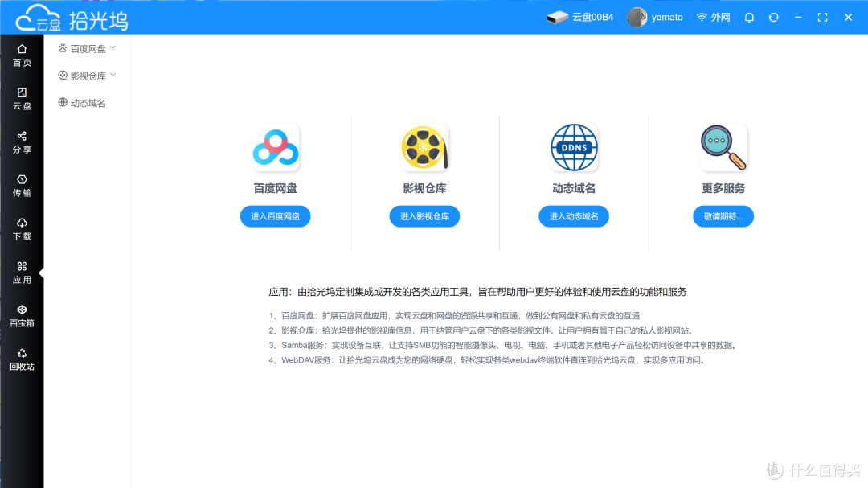The height and width of the screenshot is (488, 868).
Task: Click the refresh icon in title bar
Action: pos(773,17)
